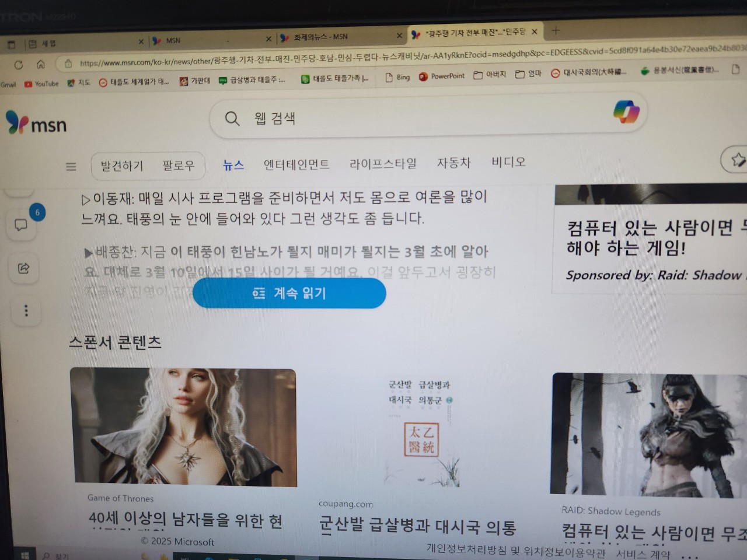Select the '팔로우' tab
The image size is (747, 560).
pos(179,166)
